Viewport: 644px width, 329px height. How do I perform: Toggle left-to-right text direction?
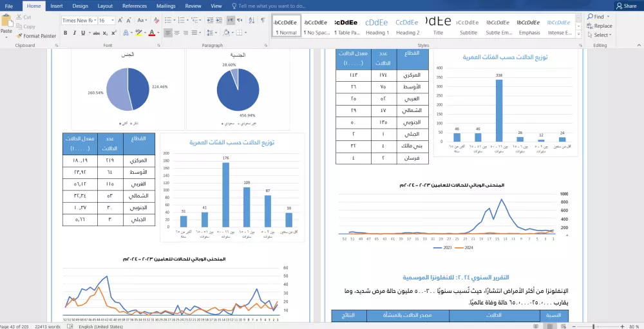point(231,20)
